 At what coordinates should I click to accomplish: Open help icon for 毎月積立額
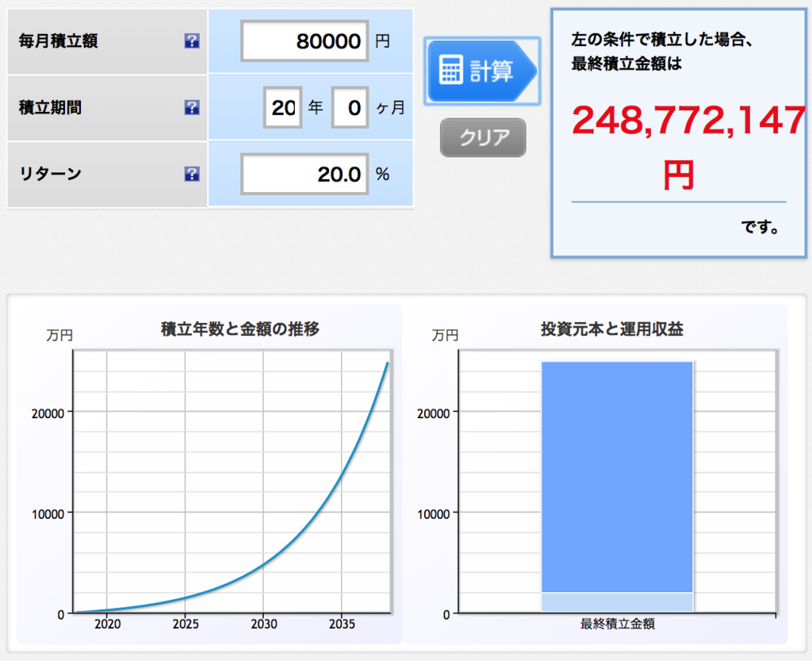click(192, 41)
